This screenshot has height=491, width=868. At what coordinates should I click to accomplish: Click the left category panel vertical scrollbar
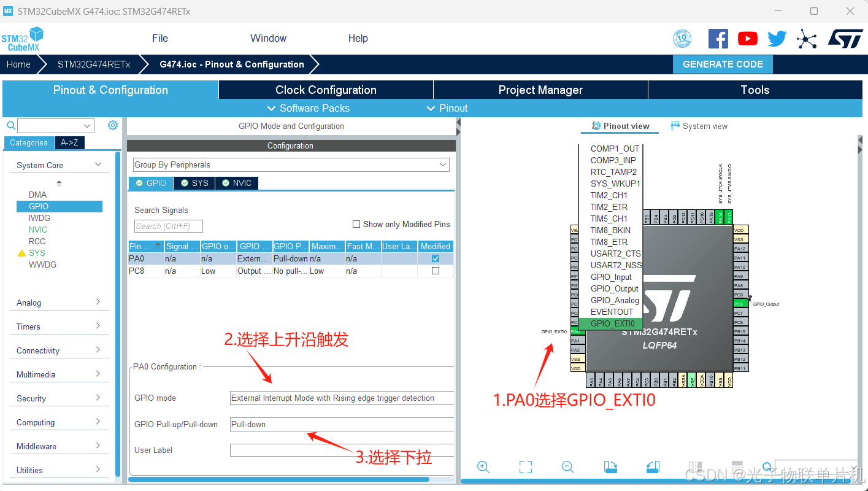click(118, 314)
